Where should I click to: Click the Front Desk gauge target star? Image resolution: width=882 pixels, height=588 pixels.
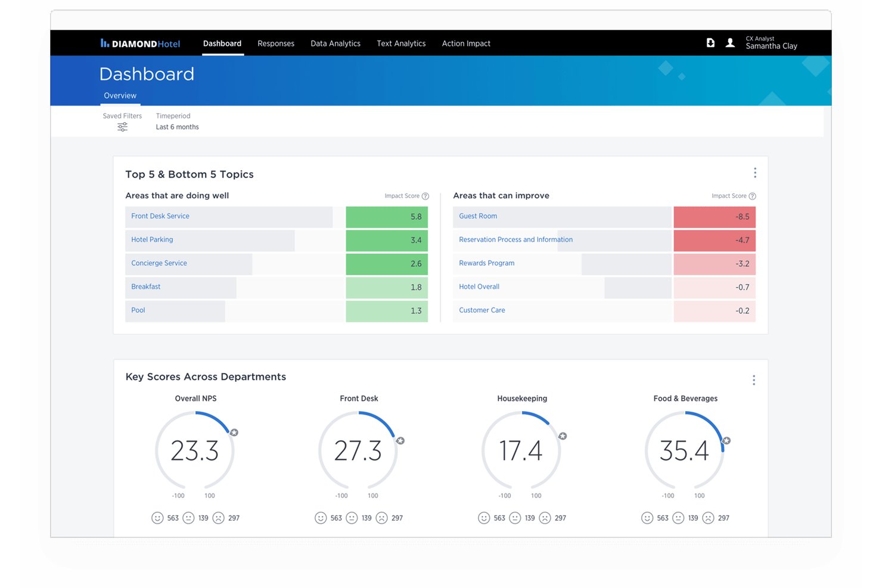400,441
